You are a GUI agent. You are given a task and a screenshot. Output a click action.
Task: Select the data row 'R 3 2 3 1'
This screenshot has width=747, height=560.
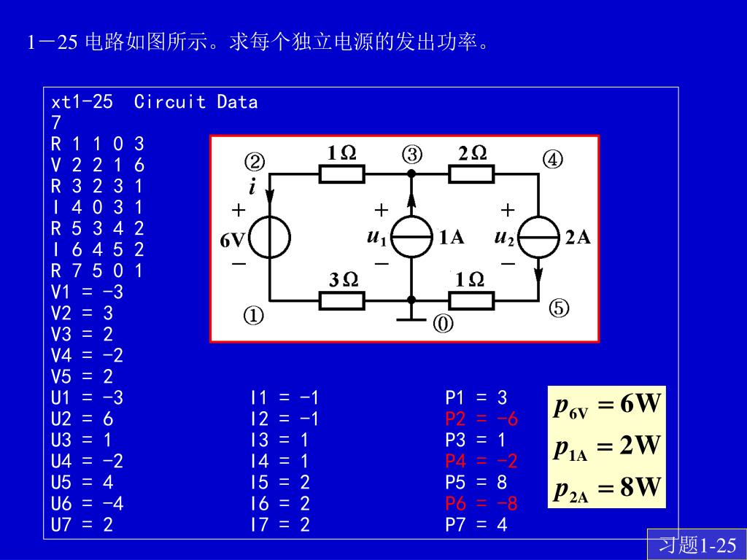point(97,186)
